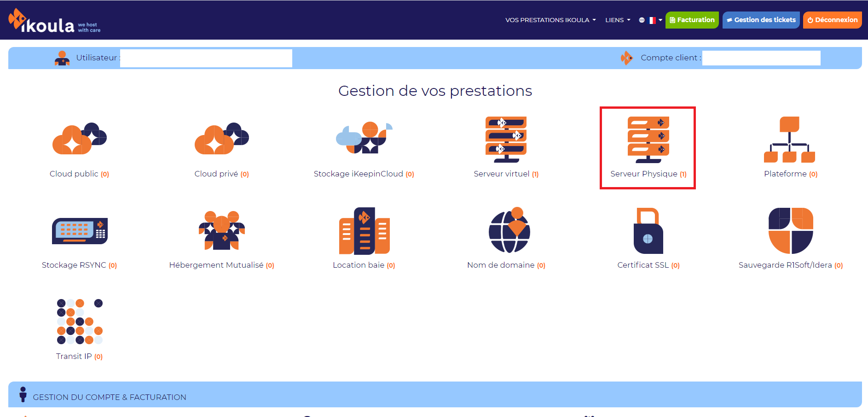
Task: Open the Stockage RSYNC device icon
Action: point(80,231)
